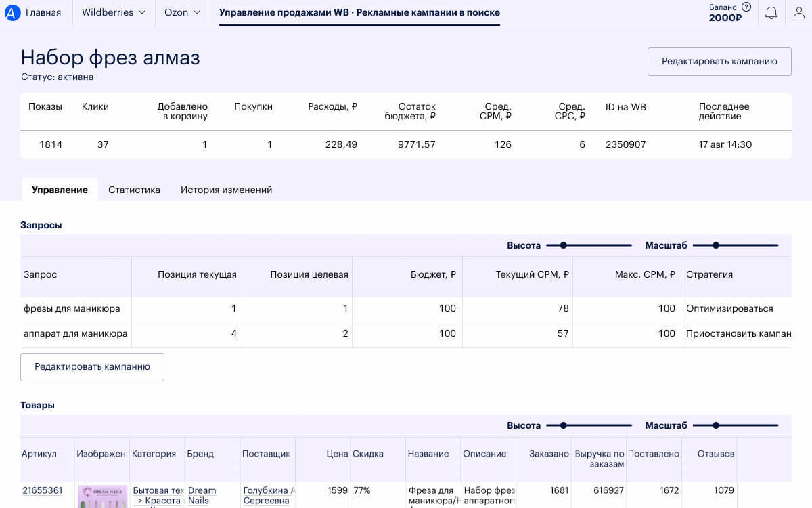Open the История изменений tab
This screenshot has width=812, height=508.
click(x=226, y=190)
